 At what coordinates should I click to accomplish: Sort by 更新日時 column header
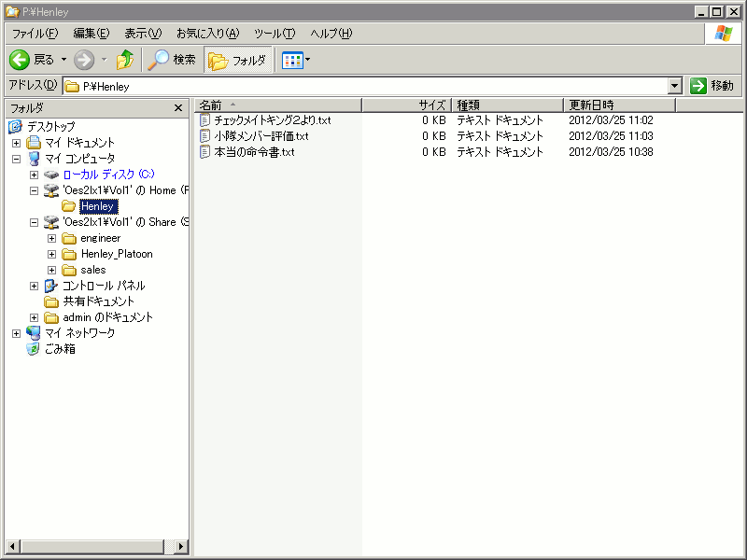click(x=619, y=105)
